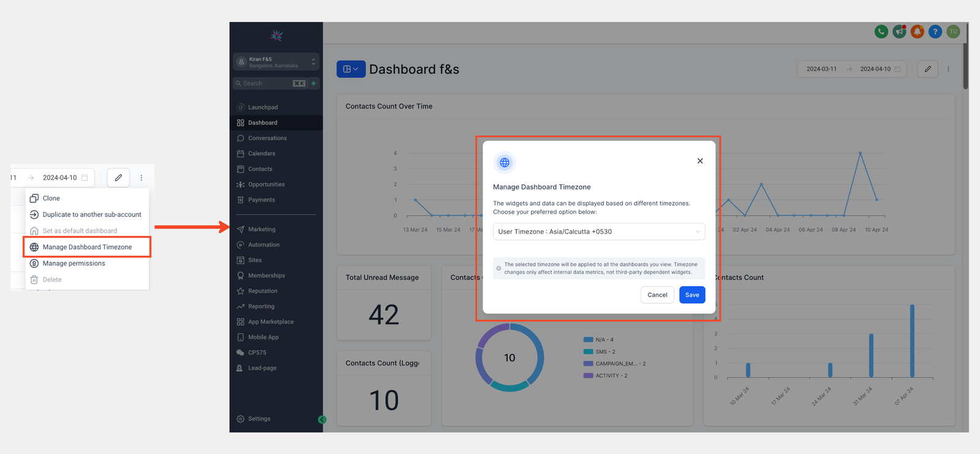
Task: Click the green phone icon in header
Action: [x=881, y=32]
